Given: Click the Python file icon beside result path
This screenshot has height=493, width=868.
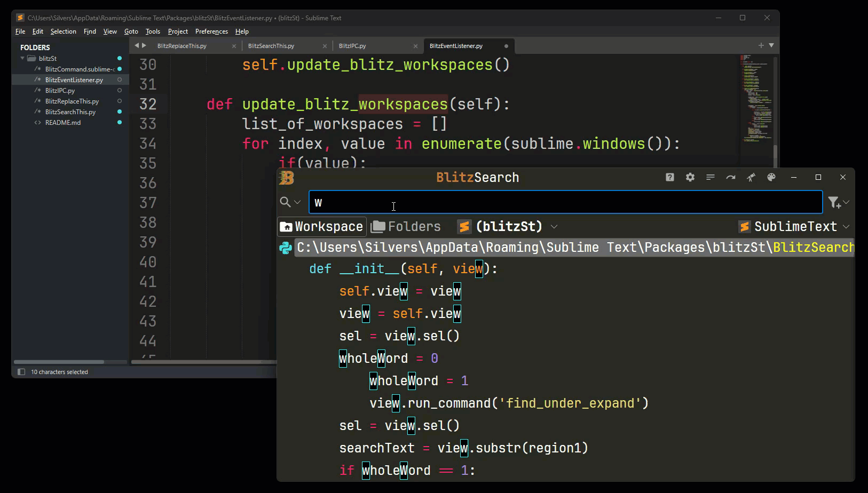Looking at the screenshot, I should point(286,248).
